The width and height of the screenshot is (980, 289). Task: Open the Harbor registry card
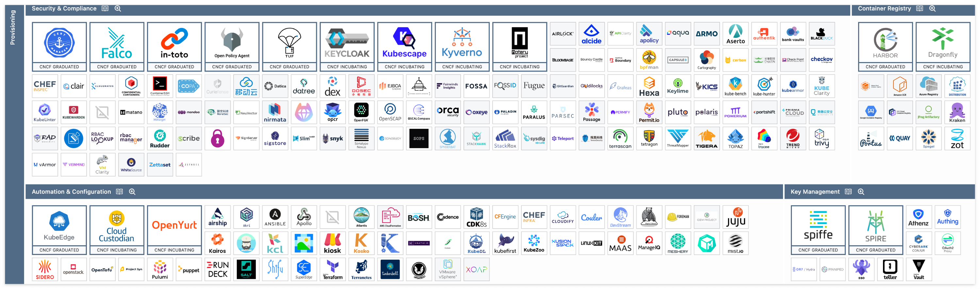point(885,47)
